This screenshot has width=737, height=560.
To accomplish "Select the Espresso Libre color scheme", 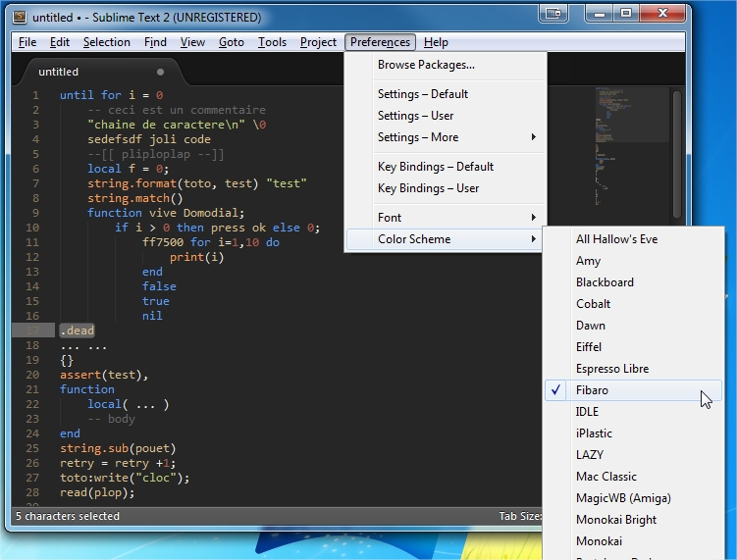I will coord(633,369).
